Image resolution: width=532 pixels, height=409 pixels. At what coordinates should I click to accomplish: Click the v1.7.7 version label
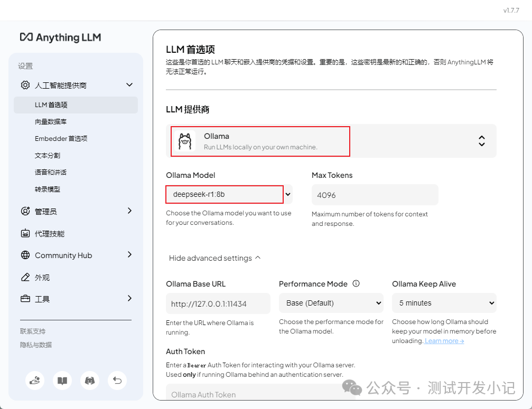(x=511, y=11)
